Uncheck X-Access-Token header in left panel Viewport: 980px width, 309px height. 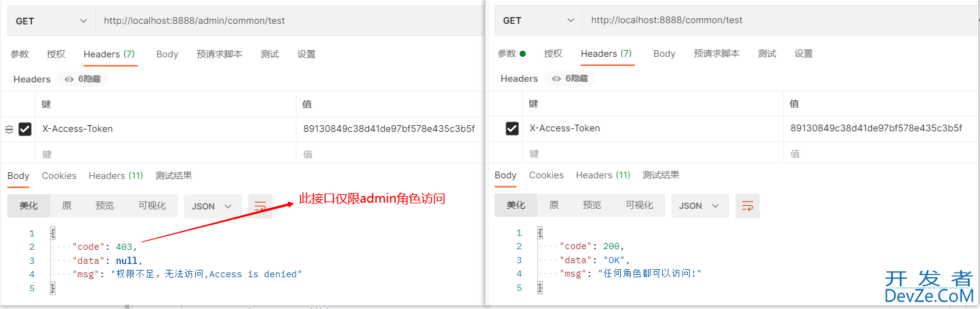25,129
